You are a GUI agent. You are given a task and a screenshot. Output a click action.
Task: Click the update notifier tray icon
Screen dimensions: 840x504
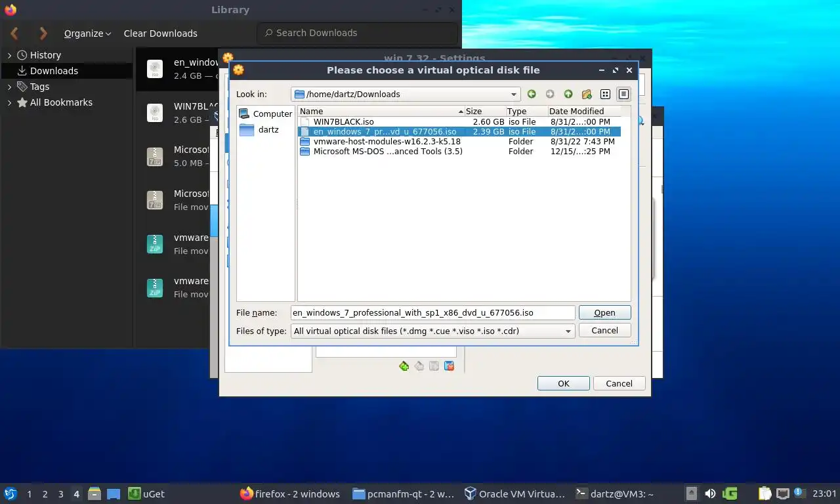pyautogui.click(x=799, y=492)
